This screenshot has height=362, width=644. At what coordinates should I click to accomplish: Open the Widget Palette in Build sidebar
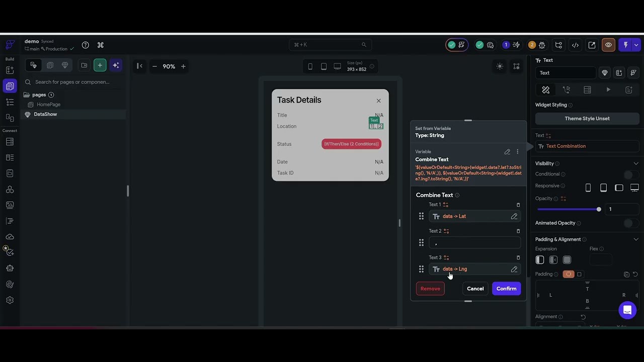click(x=10, y=70)
